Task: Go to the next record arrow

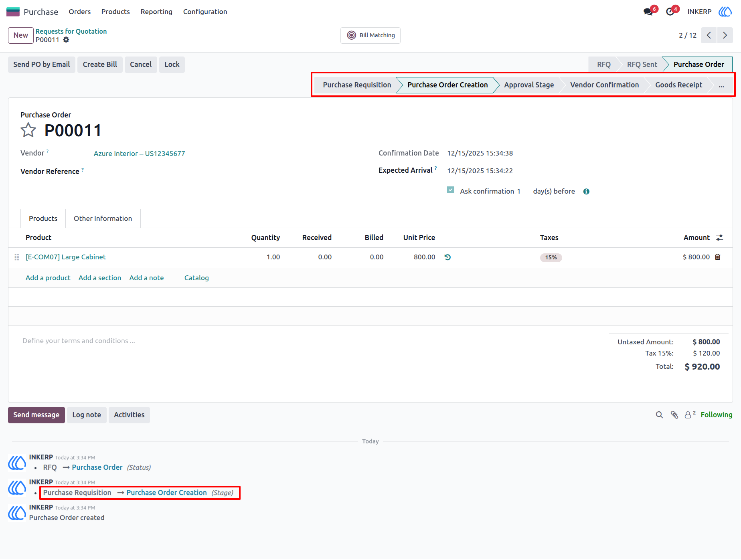Action: click(725, 35)
